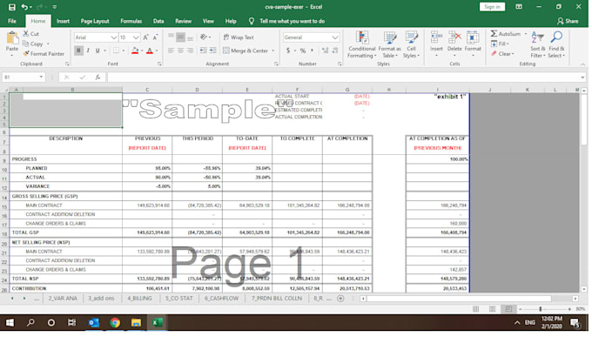Open Conditional Formatting
The height and width of the screenshot is (364, 592).
361,44
